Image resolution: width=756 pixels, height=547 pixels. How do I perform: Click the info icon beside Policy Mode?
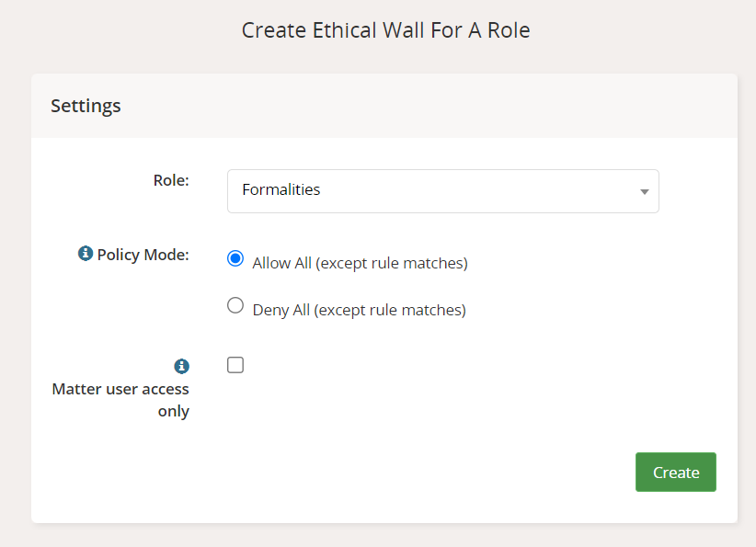click(x=86, y=254)
